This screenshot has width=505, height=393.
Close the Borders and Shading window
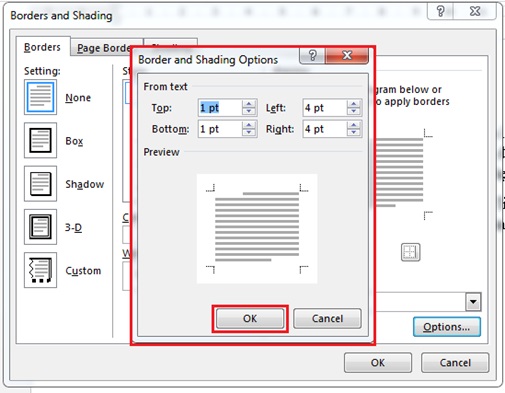pos(475,11)
